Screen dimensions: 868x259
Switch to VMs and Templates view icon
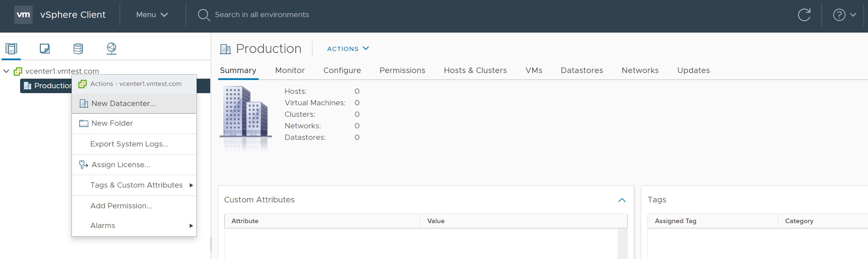[x=44, y=49]
